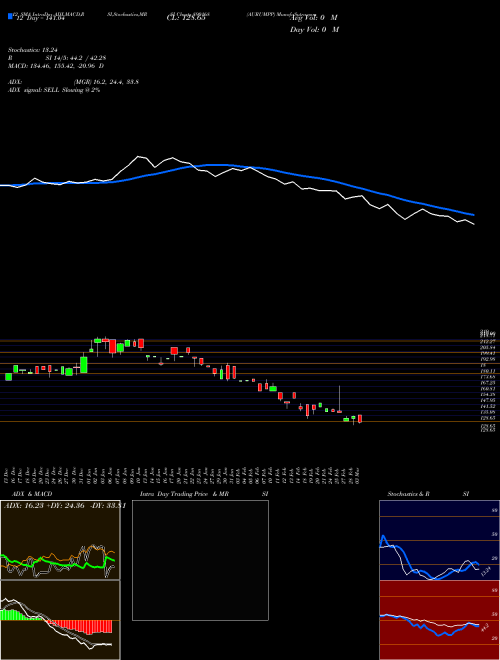The height and width of the screenshot is (660, 500).
Task: Click the '13.24' value label in Stochastics chart
Action: (486, 571)
